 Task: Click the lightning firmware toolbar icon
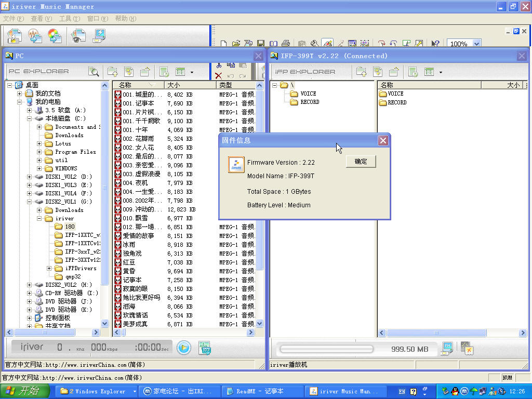(99, 36)
